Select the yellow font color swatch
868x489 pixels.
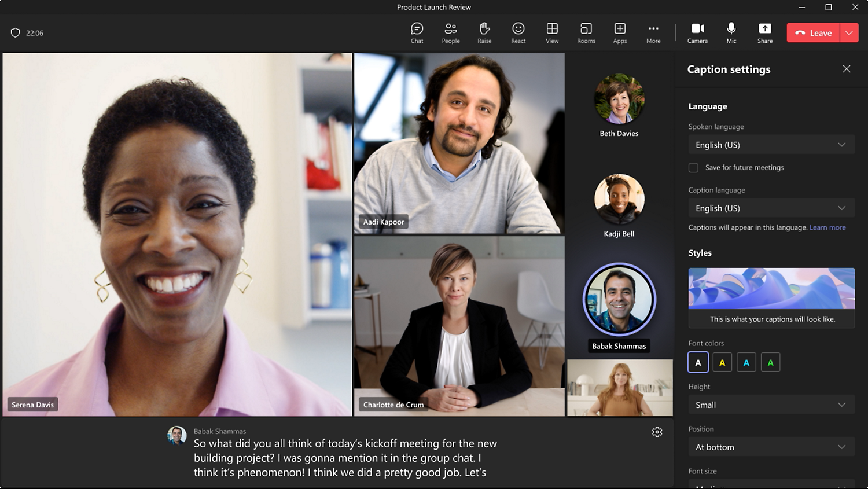coord(722,363)
